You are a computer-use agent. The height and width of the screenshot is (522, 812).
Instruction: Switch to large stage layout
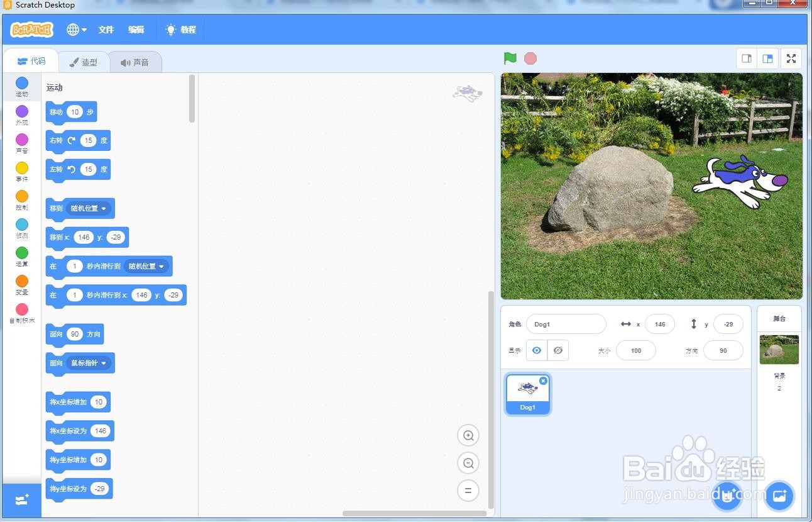point(767,58)
